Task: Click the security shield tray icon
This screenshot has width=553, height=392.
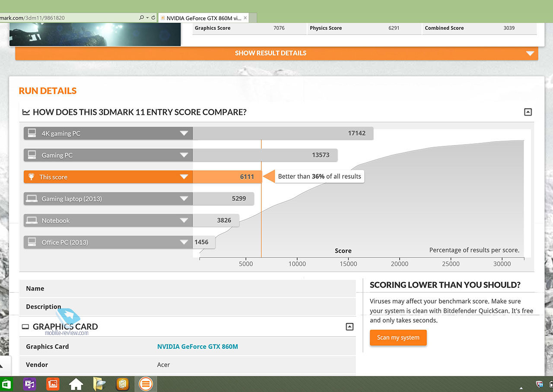Action: point(539,384)
